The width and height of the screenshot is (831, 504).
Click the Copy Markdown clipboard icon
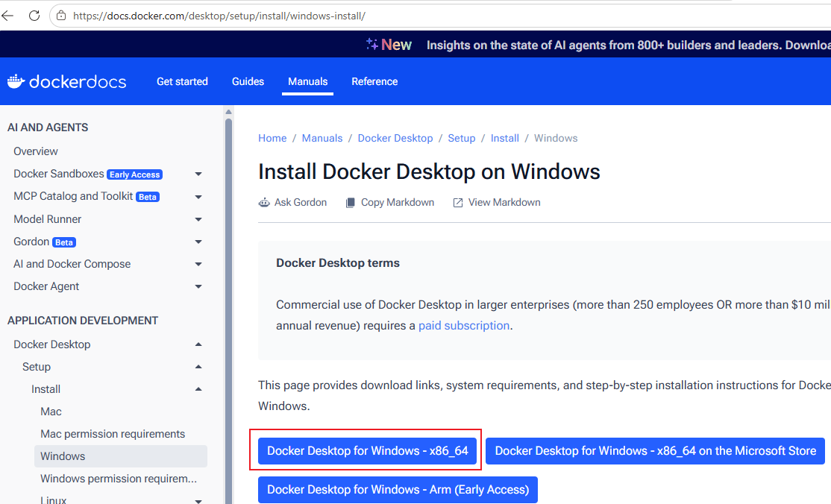[x=351, y=203]
